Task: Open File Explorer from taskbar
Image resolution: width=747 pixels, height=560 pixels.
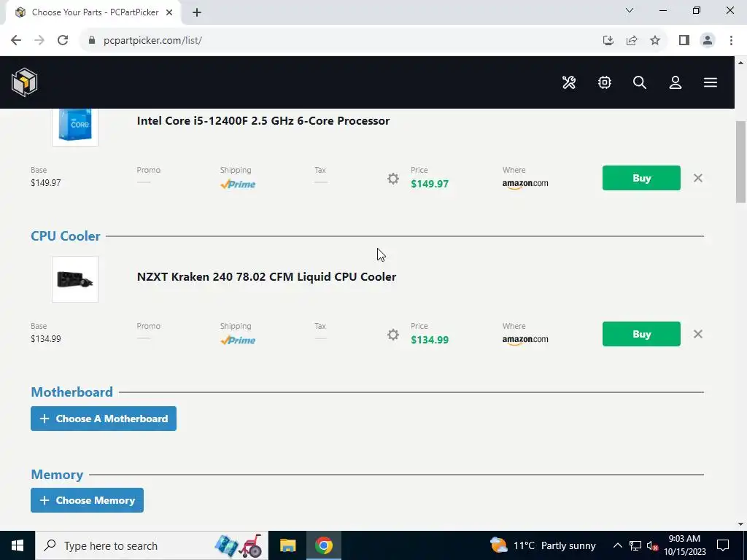Action: pyautogui.click(x=287, y=545)
